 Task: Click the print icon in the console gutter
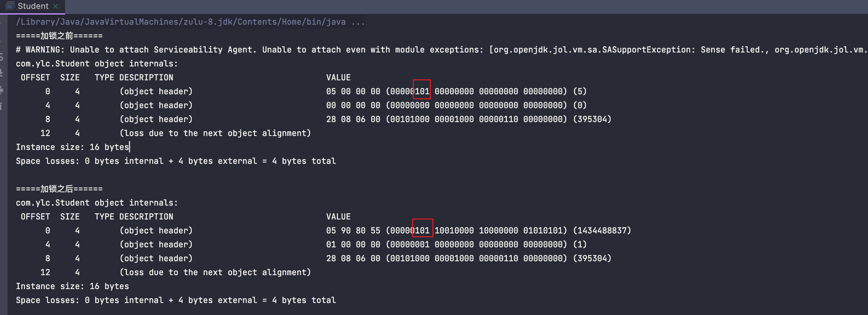tap(2, 90)
